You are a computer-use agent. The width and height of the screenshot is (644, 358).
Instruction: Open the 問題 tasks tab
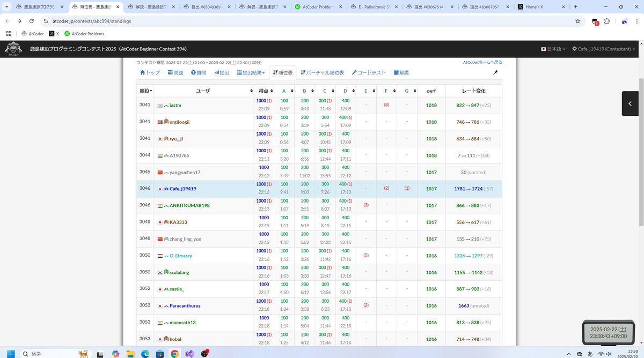[175, 72]
